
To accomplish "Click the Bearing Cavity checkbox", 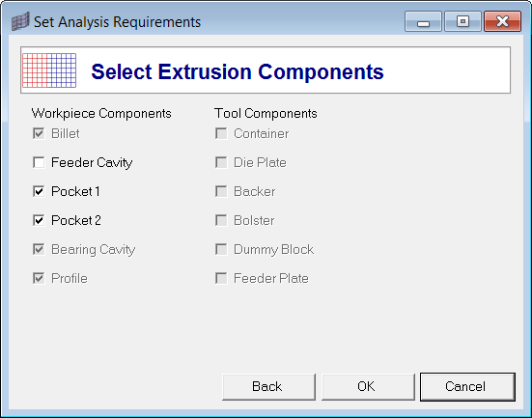I will pos(39,249).
